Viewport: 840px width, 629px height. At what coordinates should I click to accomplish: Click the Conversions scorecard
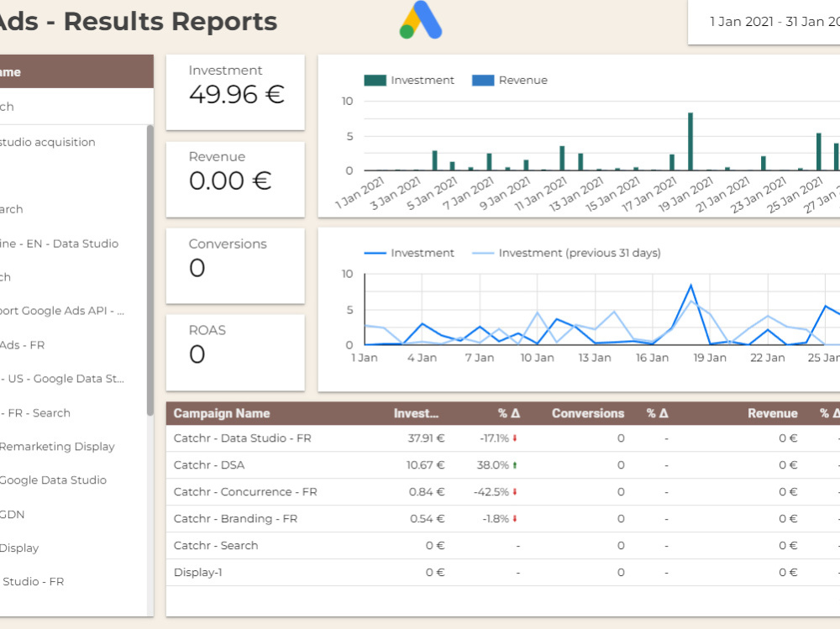(235, 265)
